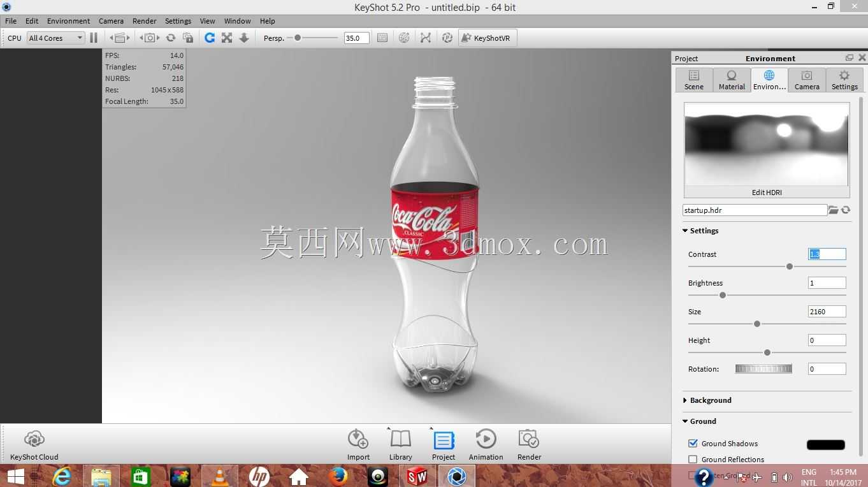Click the crossed-arrows fit icon in the toolbar

(x=227, y=38)
